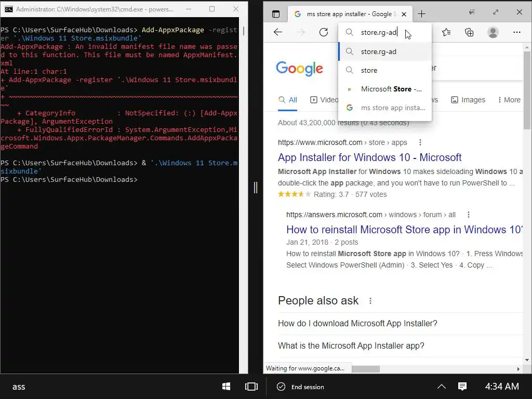Click the Edge forward arrow button

click(301, 32)
